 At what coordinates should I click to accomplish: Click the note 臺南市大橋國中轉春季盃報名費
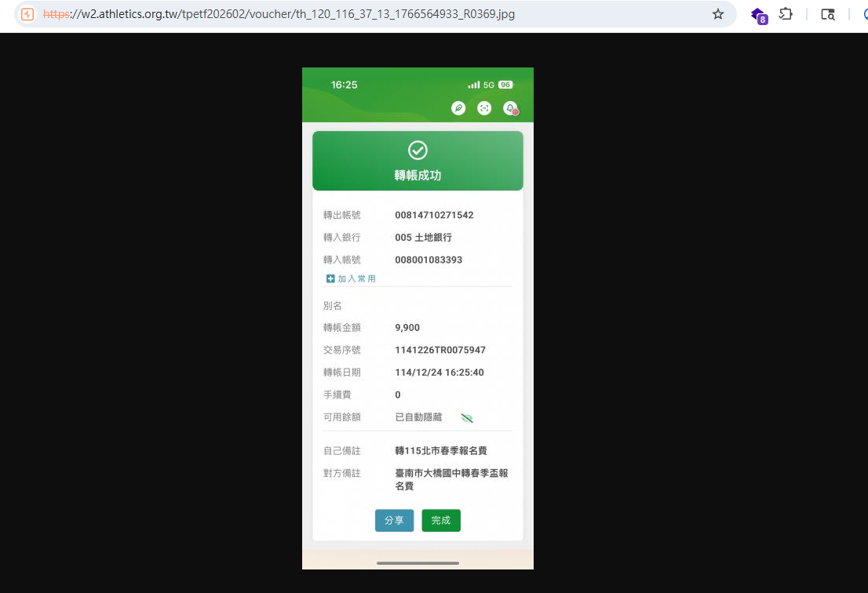tap(451, 479)
